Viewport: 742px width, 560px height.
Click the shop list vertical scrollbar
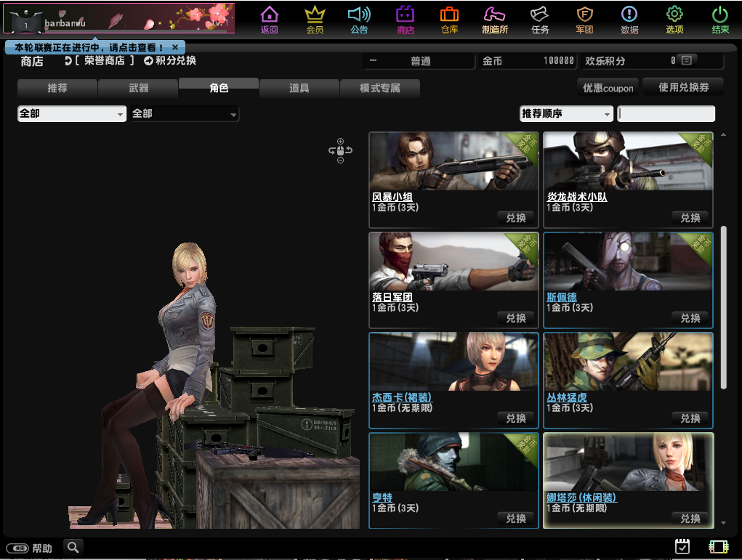pyautogui.click(x=723, y=307)
